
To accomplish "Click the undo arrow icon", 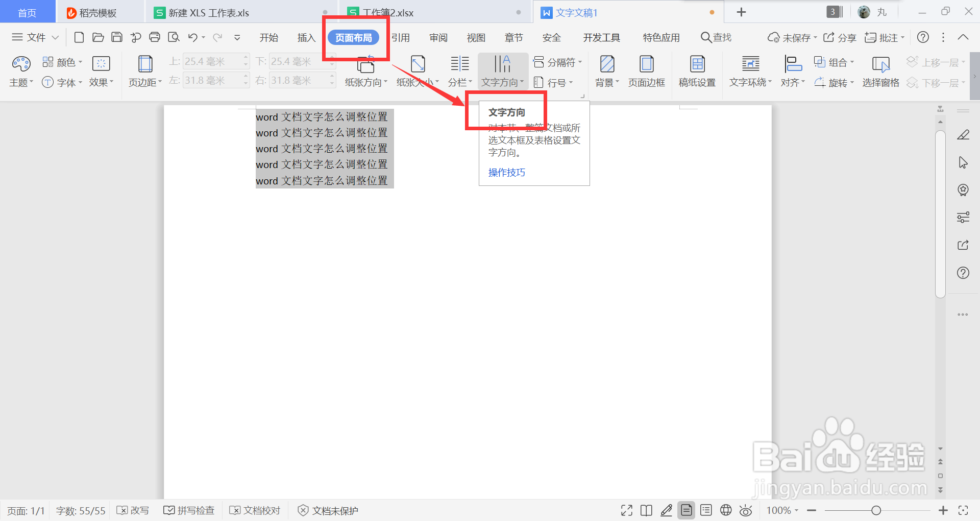I will 192,37.
